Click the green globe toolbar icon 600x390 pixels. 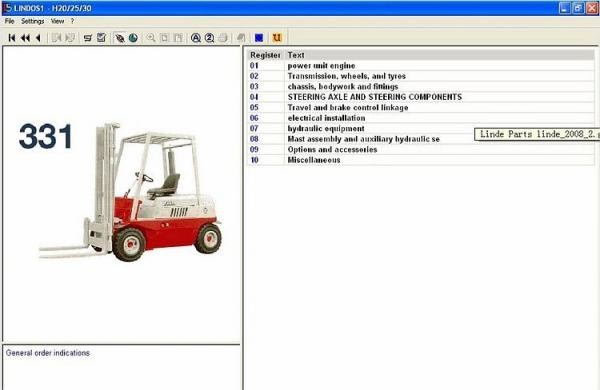(133, 38)
